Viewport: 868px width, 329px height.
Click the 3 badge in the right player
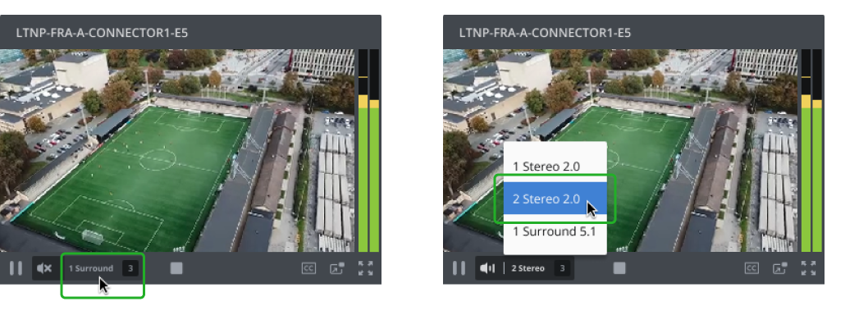tap(562, 268)
